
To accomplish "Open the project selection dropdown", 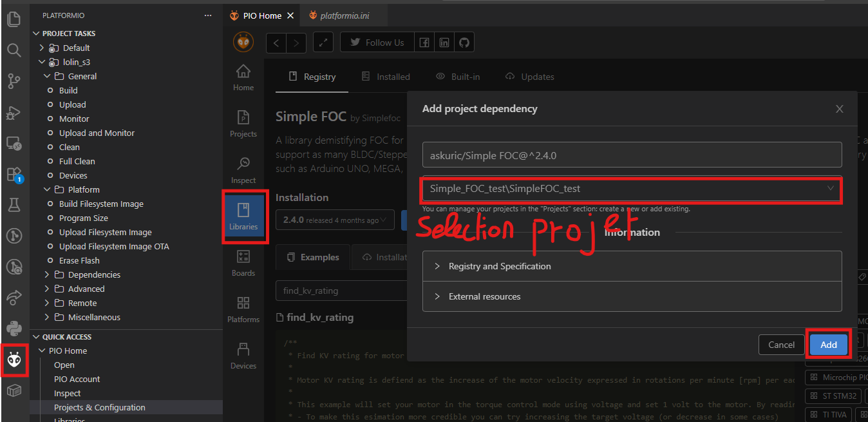I will pos(632,189).
